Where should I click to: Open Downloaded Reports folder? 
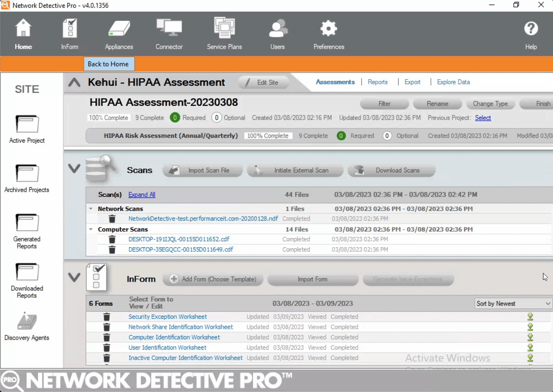point(26,278)
